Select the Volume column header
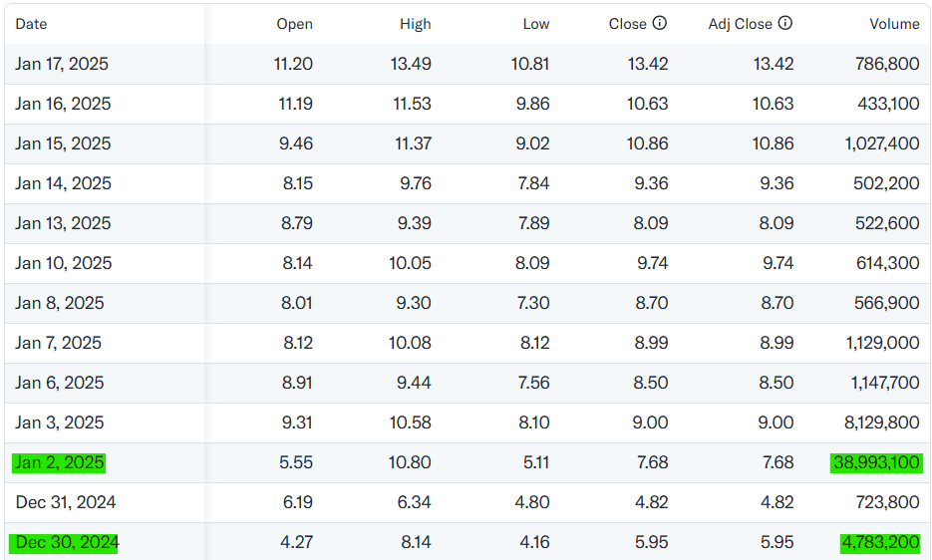Image resolution: width=932 pixels, height=560 pixels. tap(893, 24)
